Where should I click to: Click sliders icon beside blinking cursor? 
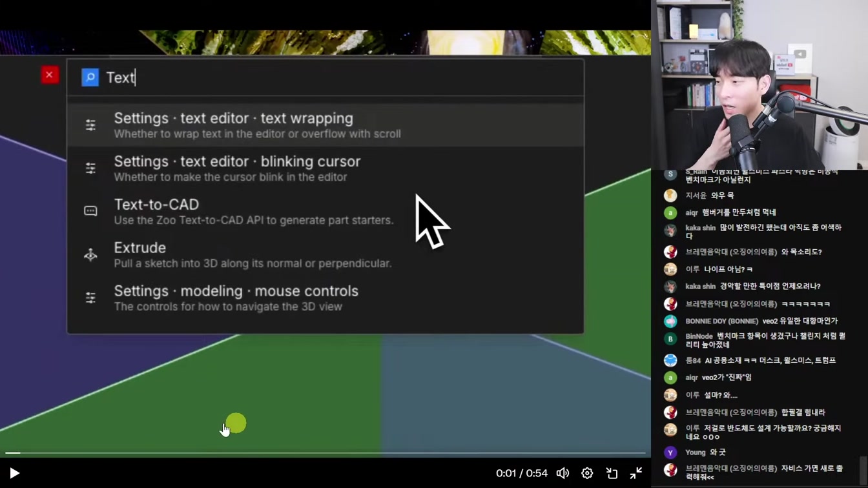(x=90, y=168)
